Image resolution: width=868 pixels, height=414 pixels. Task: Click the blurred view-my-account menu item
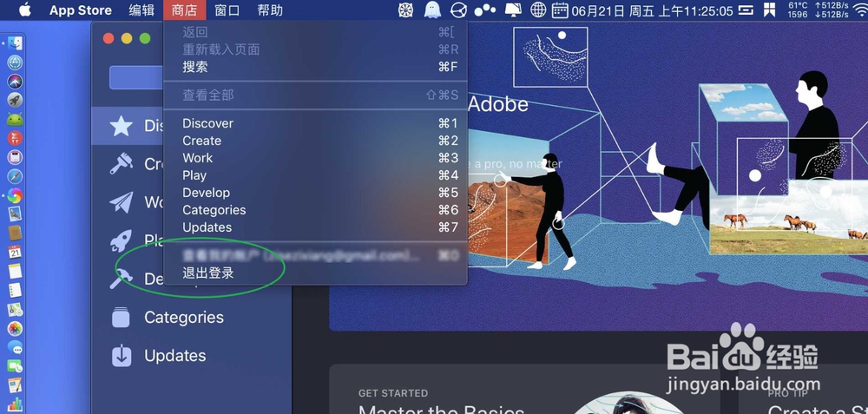click(316, 256)
